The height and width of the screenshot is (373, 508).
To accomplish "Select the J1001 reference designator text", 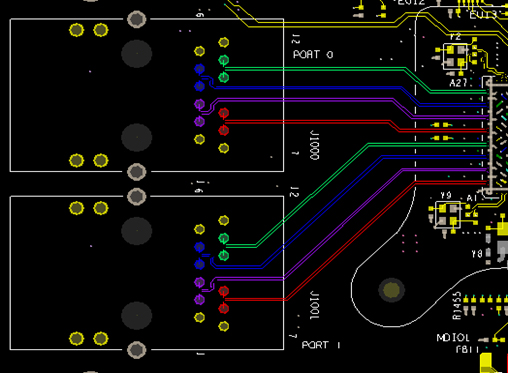I will pos(314,305).
